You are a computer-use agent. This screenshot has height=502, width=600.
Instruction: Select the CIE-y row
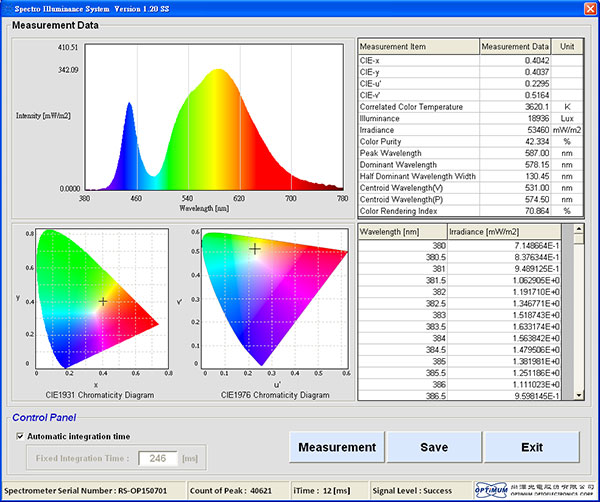click(471, 72)
